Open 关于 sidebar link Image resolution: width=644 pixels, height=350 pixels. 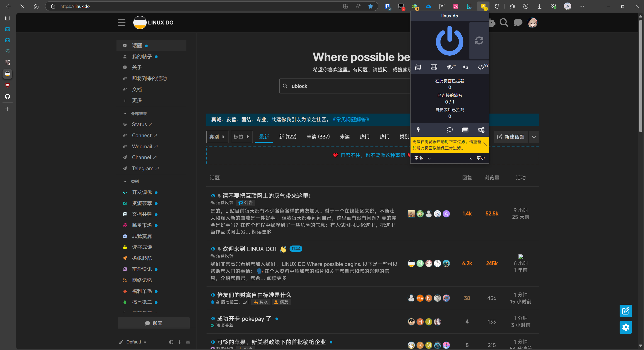(151, 67)
